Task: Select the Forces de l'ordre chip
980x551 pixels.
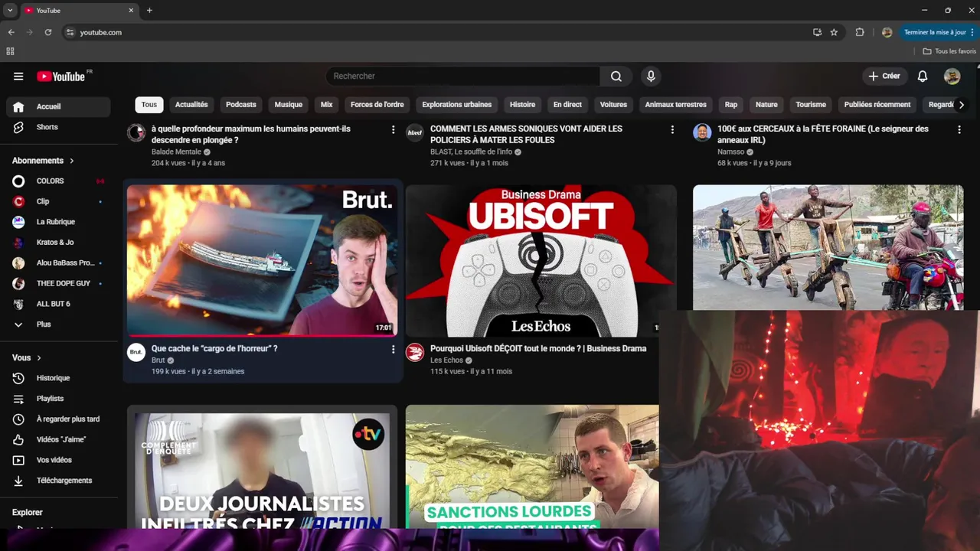Action: [377, 105]
